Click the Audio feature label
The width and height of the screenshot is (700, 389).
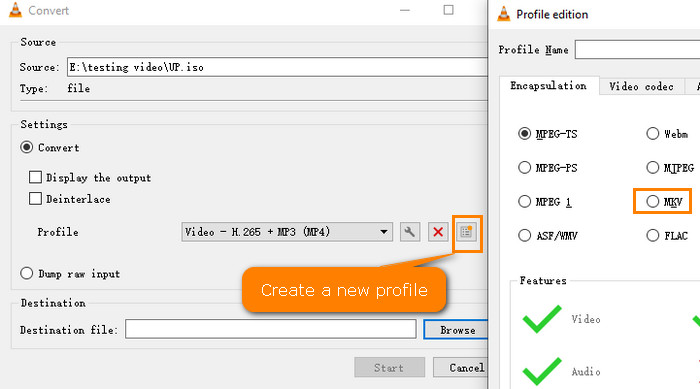(586, 371)
